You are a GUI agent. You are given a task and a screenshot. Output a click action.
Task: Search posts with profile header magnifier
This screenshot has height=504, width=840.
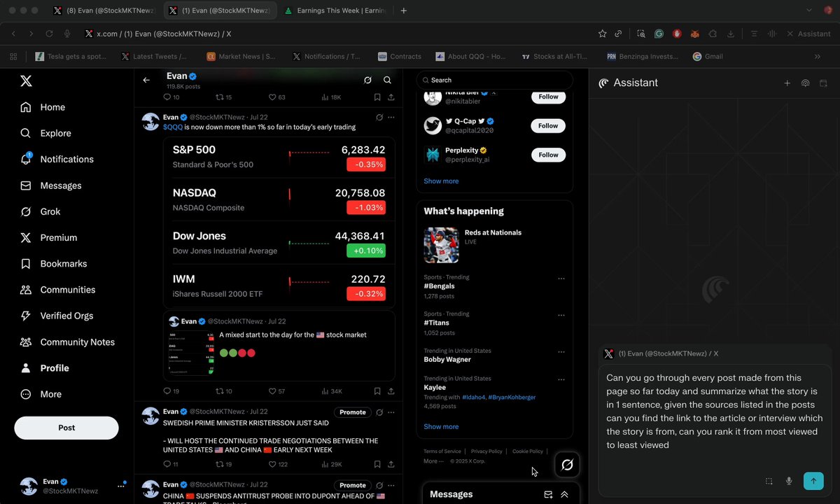(387, 80)
